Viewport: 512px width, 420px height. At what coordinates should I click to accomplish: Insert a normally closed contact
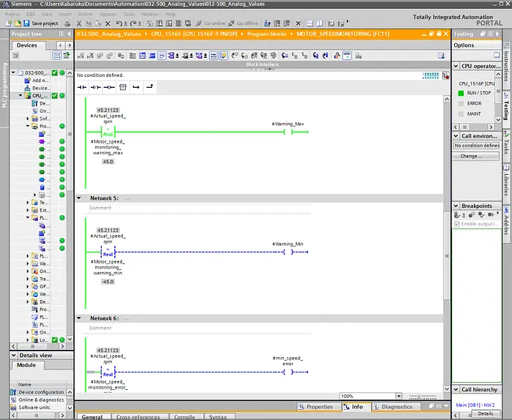[95, 87]
